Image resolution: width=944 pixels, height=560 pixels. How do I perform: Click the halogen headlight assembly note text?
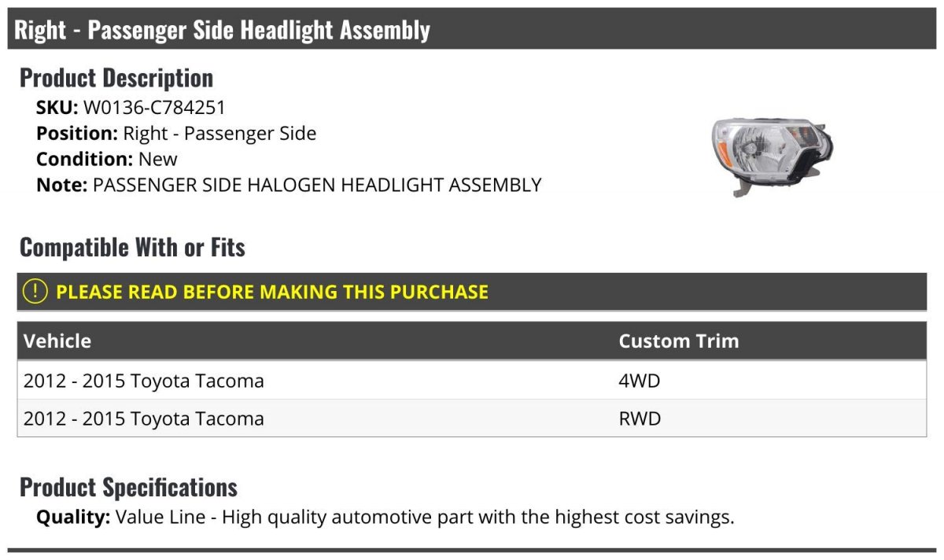pyautogui.click(x=317, y=185)
